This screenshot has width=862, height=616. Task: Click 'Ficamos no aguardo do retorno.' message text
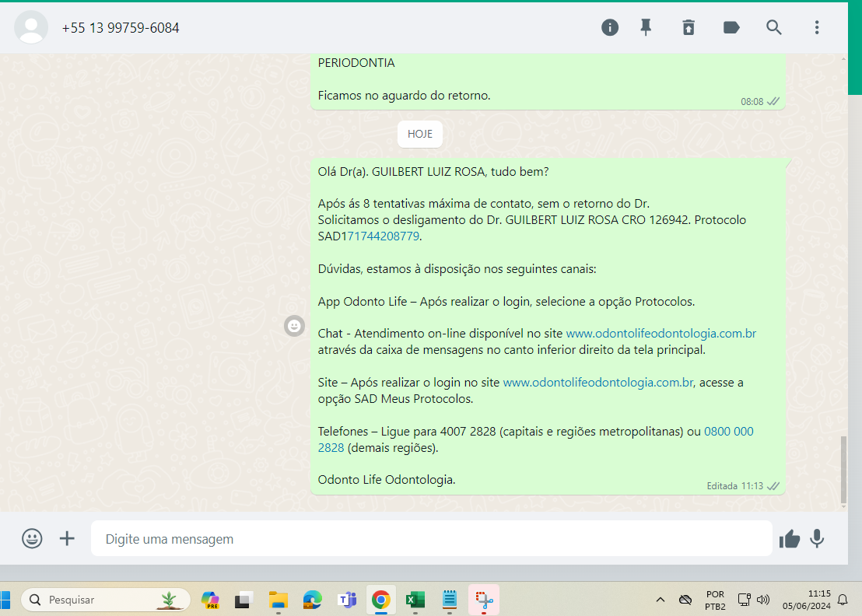(x=404, y=96)
